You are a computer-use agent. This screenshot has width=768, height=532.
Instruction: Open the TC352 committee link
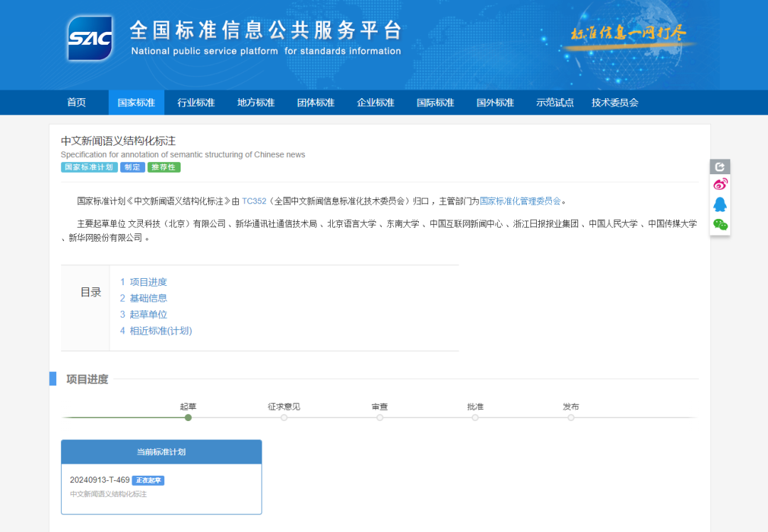(x=252, y=201)
